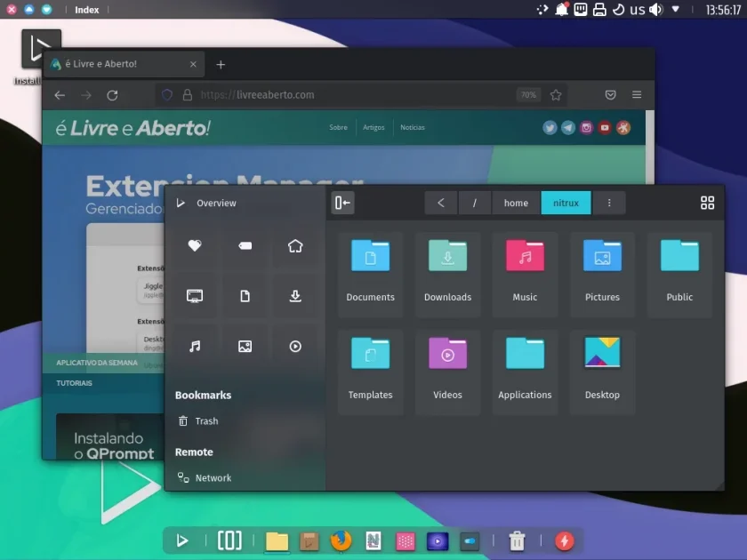Open Index menu in top panel
747x560 pixels.
point(87,10)
